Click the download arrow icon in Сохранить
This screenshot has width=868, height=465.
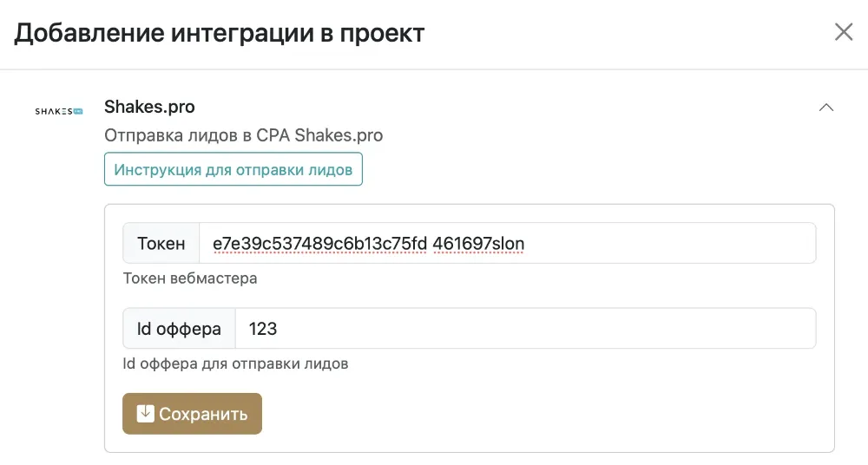click(x=146, y=414)
